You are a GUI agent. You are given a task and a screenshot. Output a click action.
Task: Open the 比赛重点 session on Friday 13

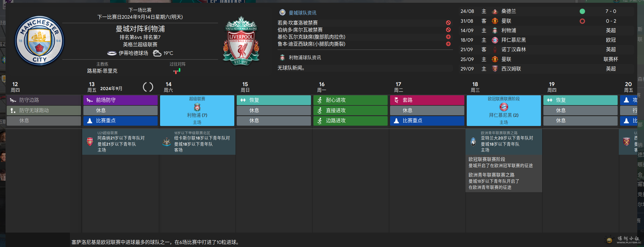121,121
